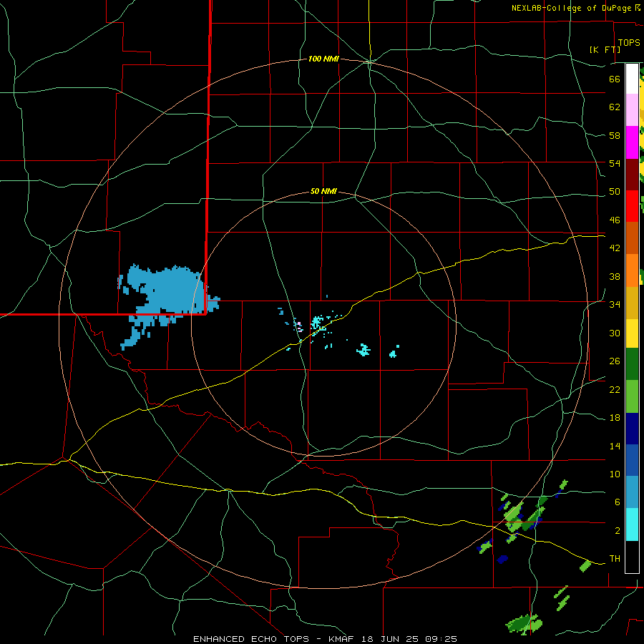This screenshot has height=644, width=644.
Task: Click the 'KMAF' radar site identifier
Action: [341, 639]
